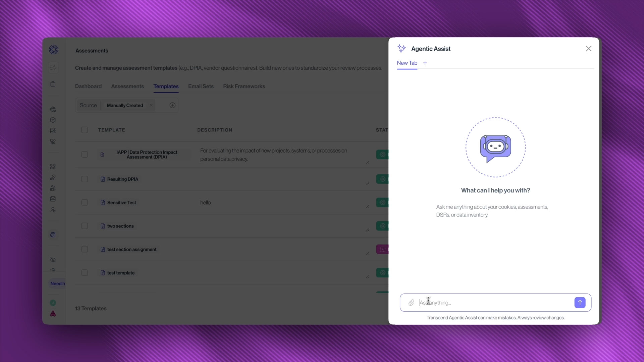Switch to the Risk Frameworks tab
The width and height of the screenshot is (644, 362).
pyautogui.click(x=244, y=86)
